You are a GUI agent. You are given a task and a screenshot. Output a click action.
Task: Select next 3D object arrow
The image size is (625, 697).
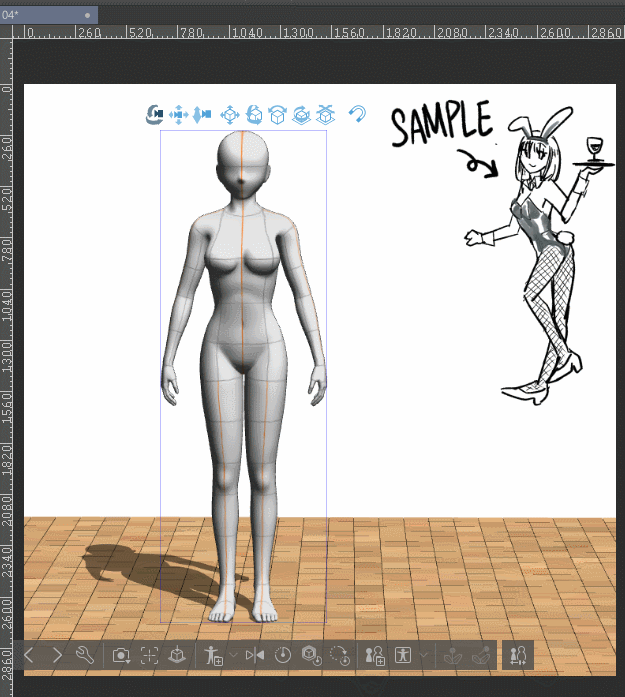pyautogui.click(x=57, y=655)
